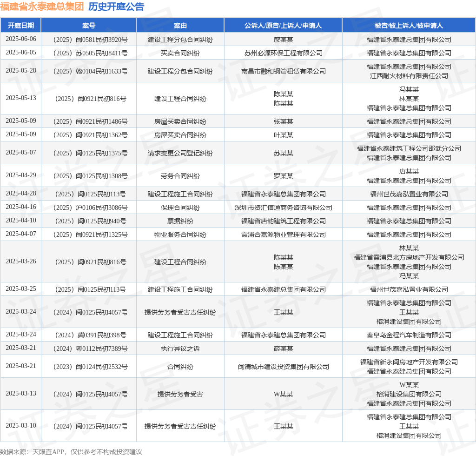Viewport: 476px width, 456px height.
Task: Select defendant 福建省永泰建筑工程公司邵武分公司
Action: point(409,148)
